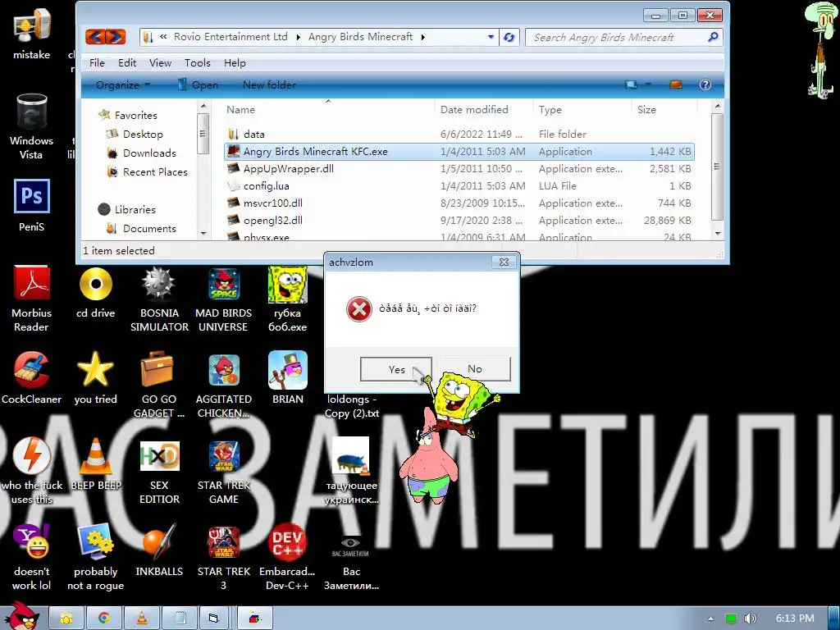Viewport: 840px width, 630px height.
Task: Launch the BOSNIA SIMULATOR icon
Action: tap(159, 299)
